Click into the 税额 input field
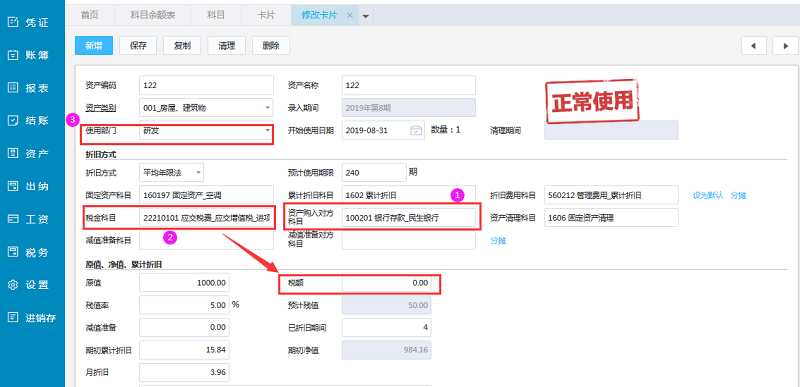The image size is (800, 387). pos(386,283)
